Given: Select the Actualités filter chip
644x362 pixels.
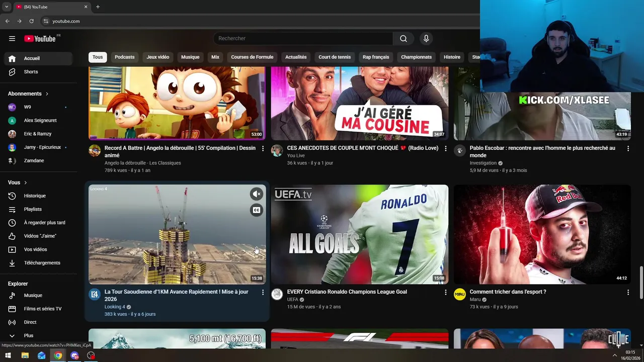Looking at the screenshot, I should pos(296,57).
